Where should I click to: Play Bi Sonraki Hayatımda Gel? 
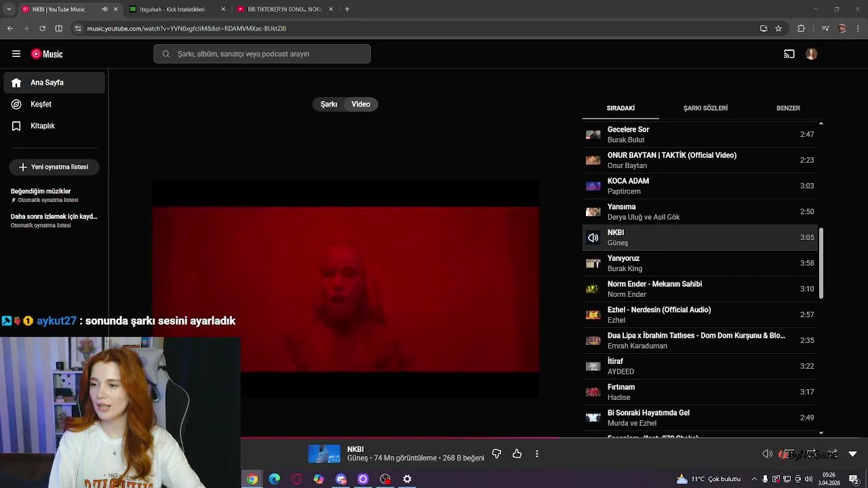point(700,418)
